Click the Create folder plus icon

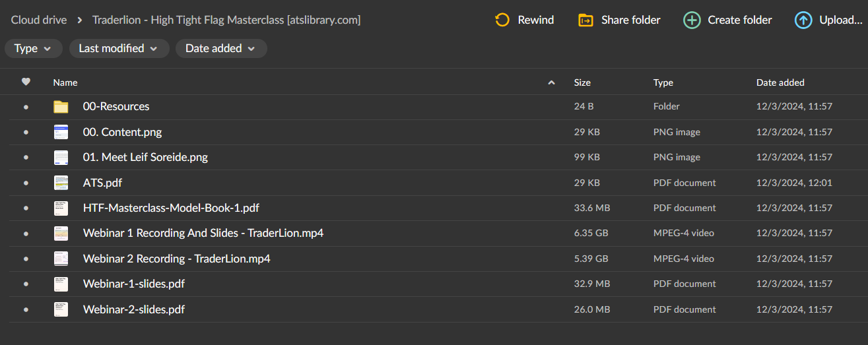point(692,20)
